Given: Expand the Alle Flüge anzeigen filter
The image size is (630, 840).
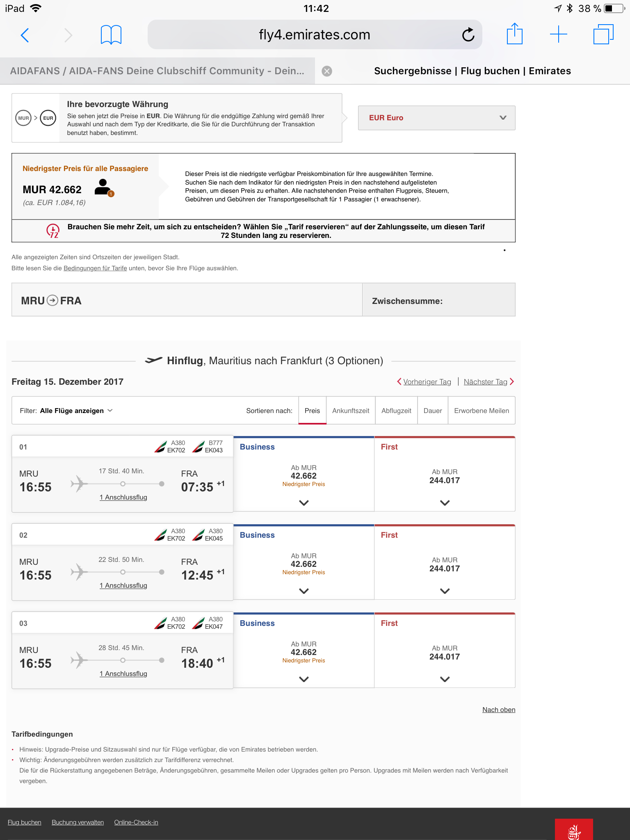Looking at the screenshot, I should pos(76,411).
